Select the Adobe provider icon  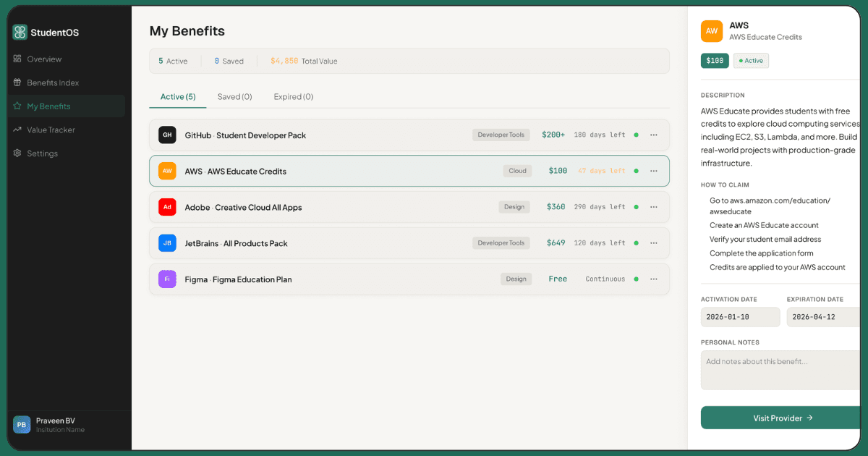(x=167, y=206)
